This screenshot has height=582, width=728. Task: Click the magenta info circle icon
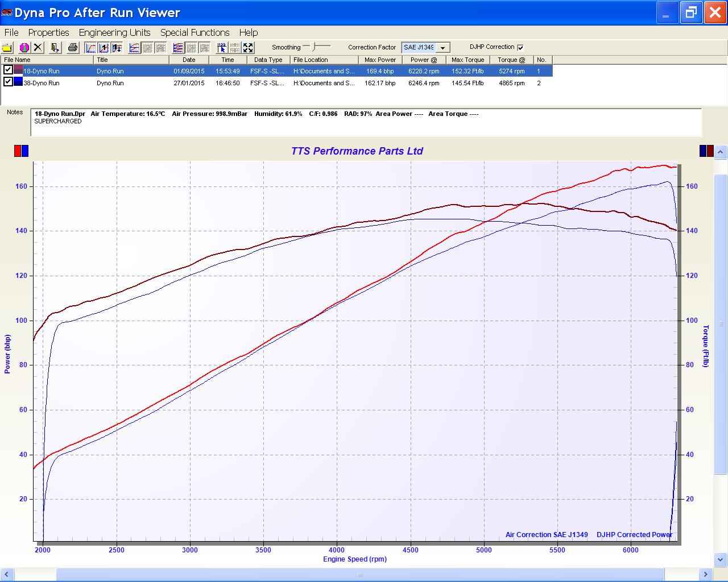[24, 48]
